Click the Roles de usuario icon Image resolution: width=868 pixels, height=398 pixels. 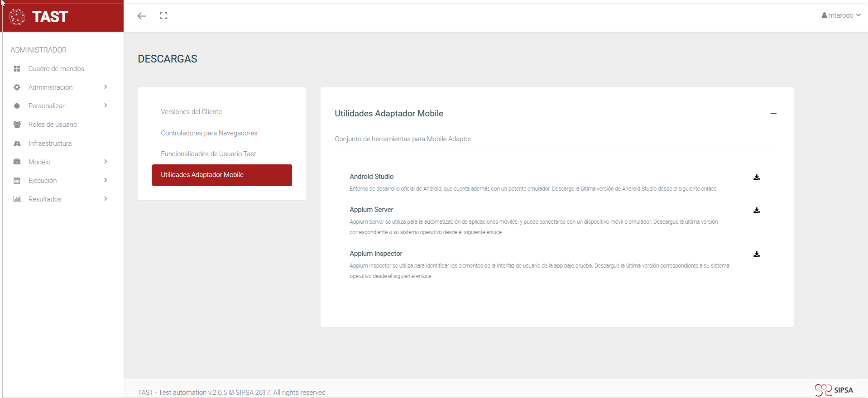click(17, 125)
